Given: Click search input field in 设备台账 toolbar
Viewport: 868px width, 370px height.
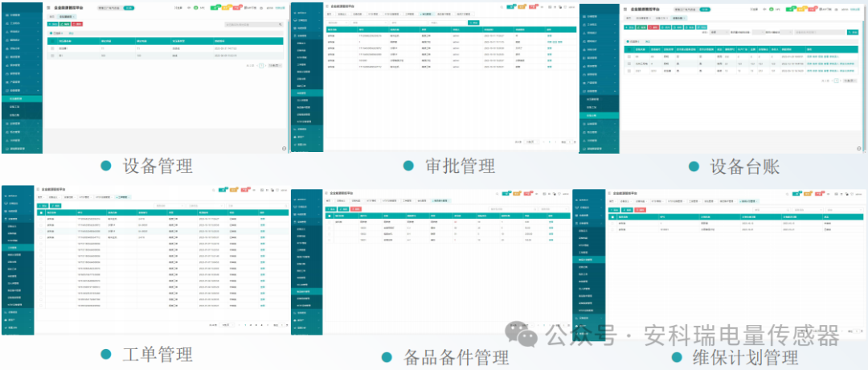Looking at the screenshot, I should [x=820, y=32].
